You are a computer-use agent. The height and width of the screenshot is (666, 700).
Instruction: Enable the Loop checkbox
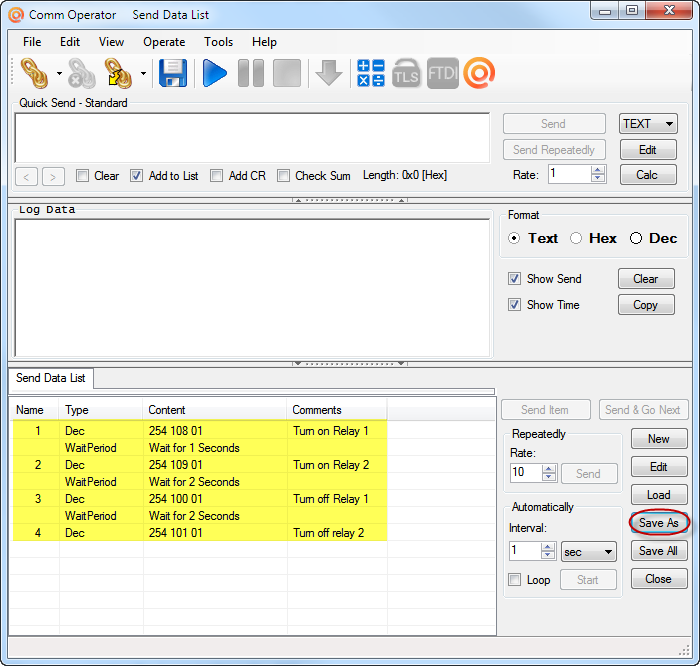pyautogui.click(x=515, y=580)
